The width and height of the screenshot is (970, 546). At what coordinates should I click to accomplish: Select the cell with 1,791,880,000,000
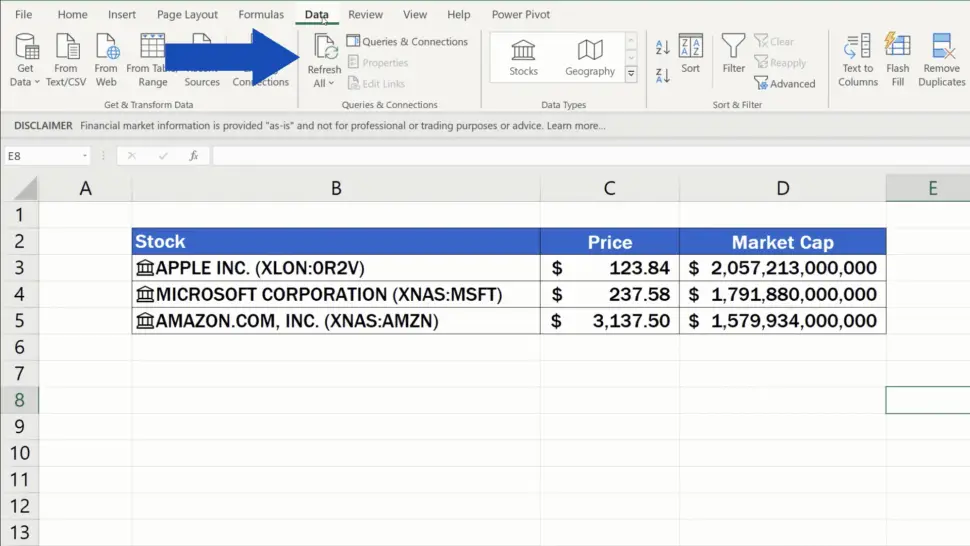783,294
